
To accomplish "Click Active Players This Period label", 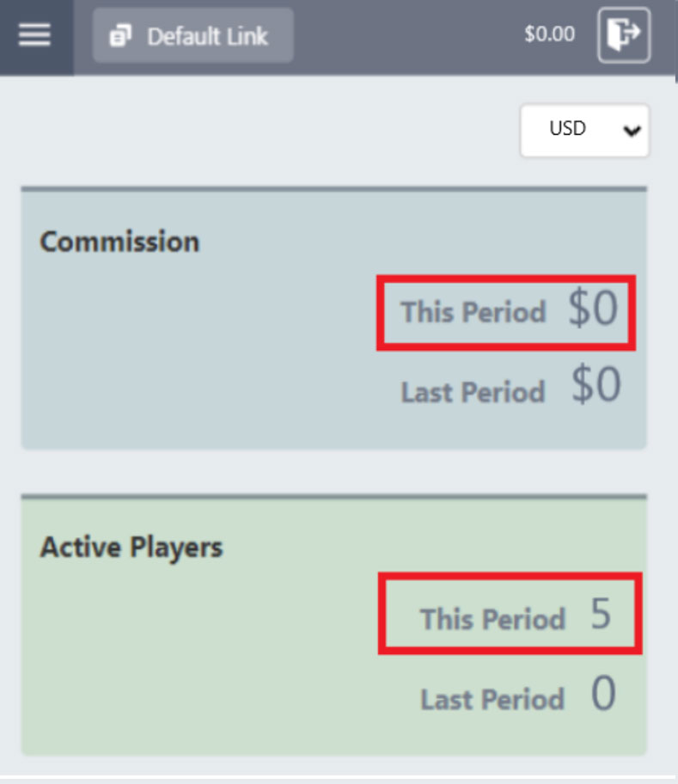I will [492, 619].
